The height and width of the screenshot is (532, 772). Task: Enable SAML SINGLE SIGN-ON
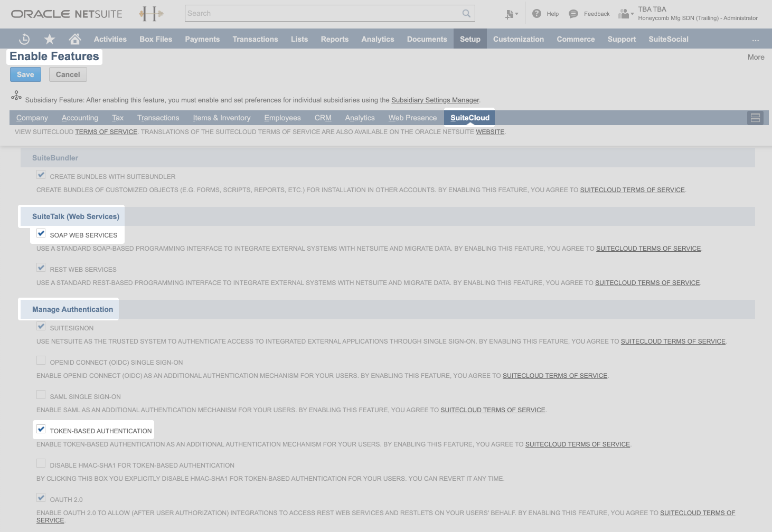(x=41, y=394)
